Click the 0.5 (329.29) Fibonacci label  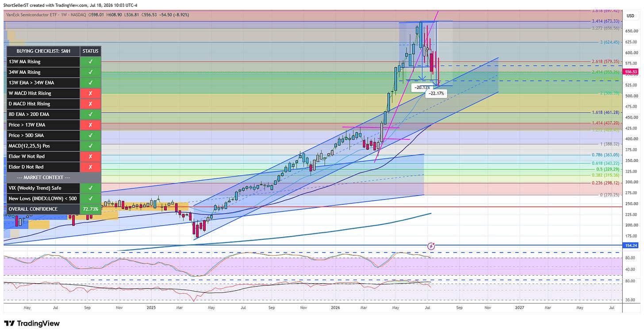click(x=608, y=169)
